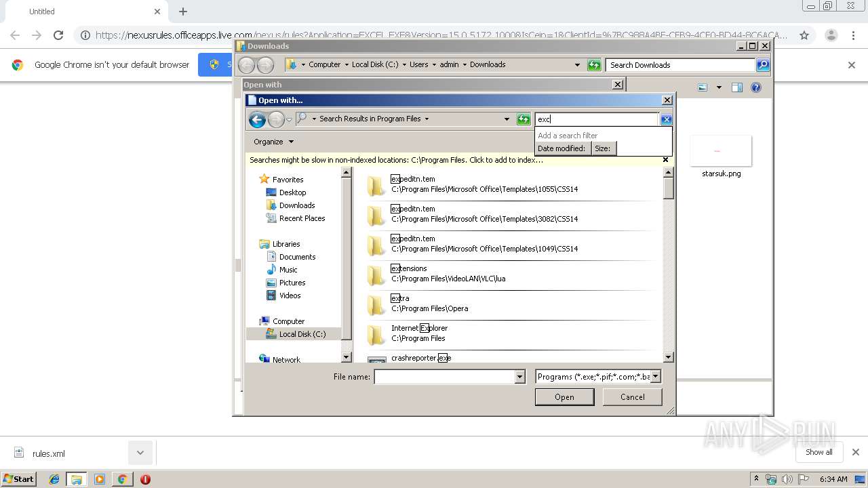Select Recent Places in navigation pane
The image size is (868, 488).
(x=302, y=218)
